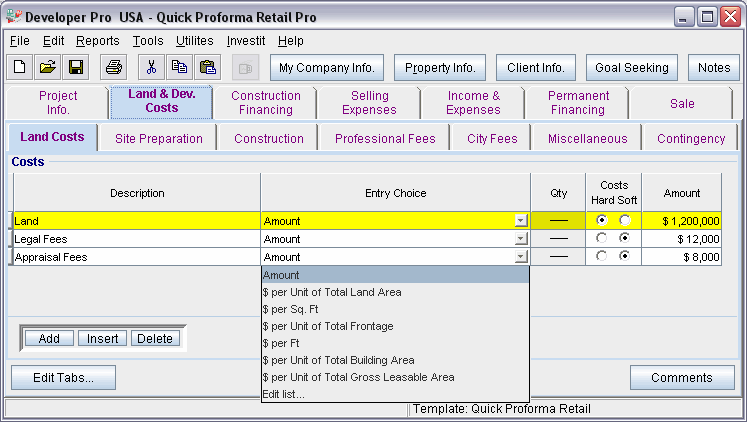Click Land description cell
This screenshot has width=747, height=422.
click(x=137, y=221)
